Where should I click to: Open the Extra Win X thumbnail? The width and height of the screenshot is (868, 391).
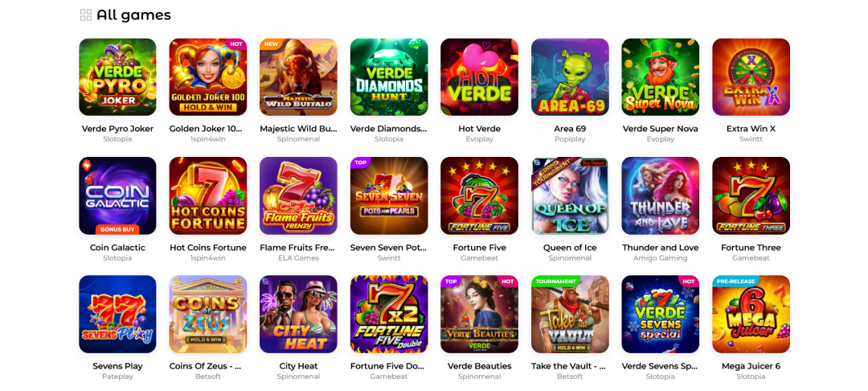751,77
